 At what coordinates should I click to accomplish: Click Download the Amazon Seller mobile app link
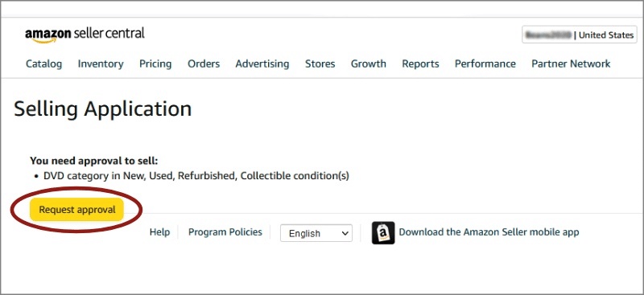coord(489,232)
